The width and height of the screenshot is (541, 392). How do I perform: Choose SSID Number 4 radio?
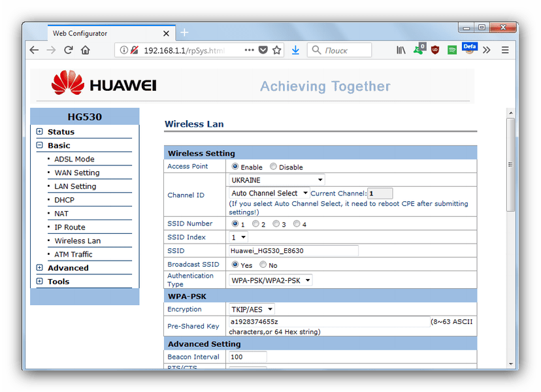(297, 223)
